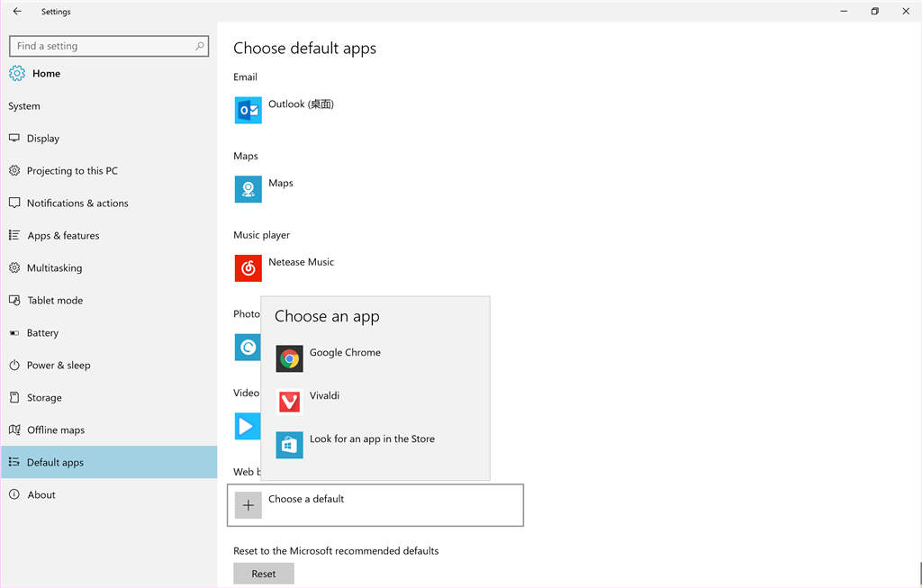Click the Google Chrome icon
922x588 pixels.
tap(289, 358)
